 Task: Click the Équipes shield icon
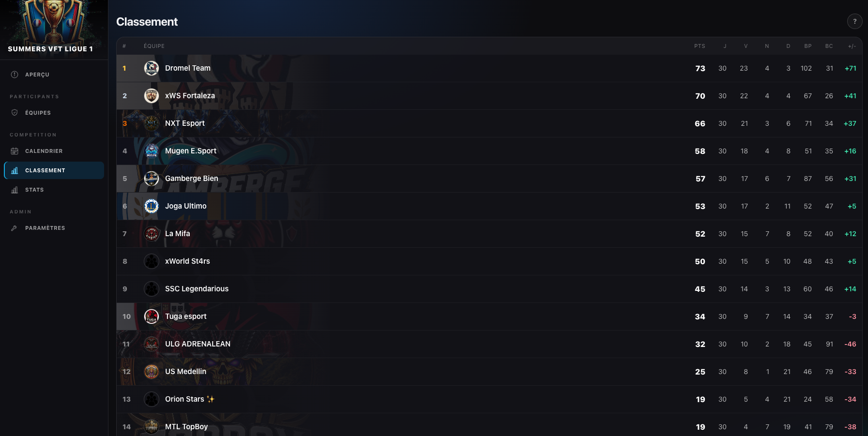click(15, 113)
